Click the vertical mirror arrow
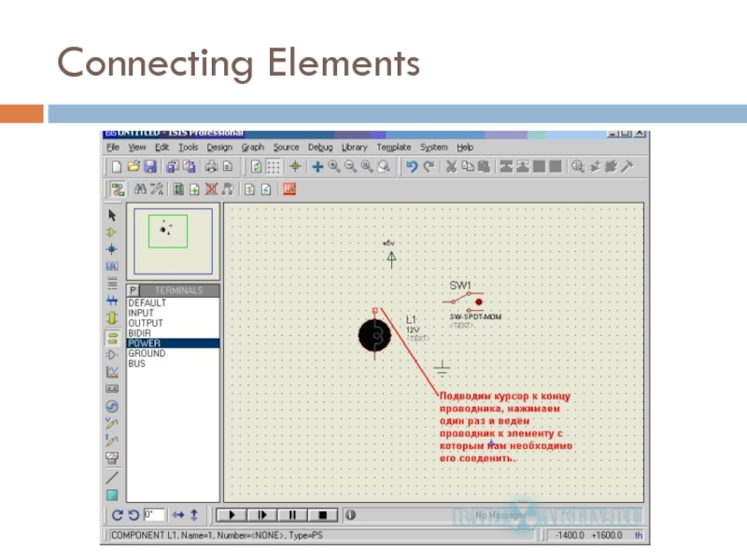The width and height of the screenshot is (747, 560). point(194,515)
